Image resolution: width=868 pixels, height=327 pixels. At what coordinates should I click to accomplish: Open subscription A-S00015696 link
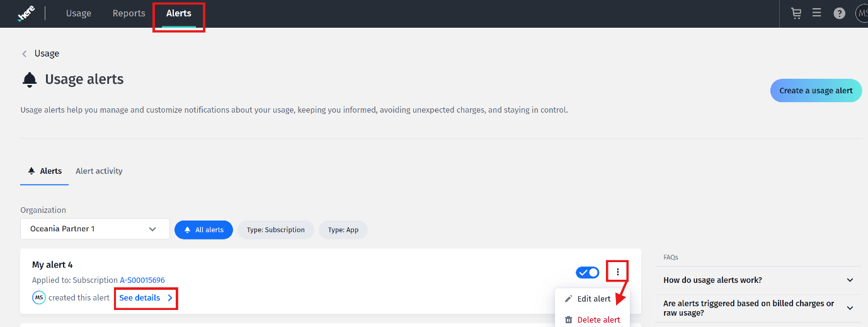click(x=142, y=280)
